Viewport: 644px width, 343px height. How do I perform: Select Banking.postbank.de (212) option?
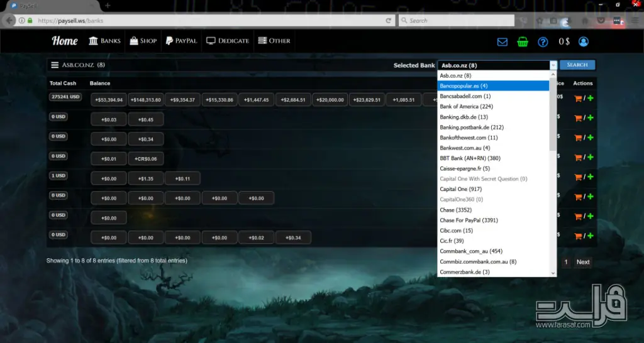(x=493, y=127)
